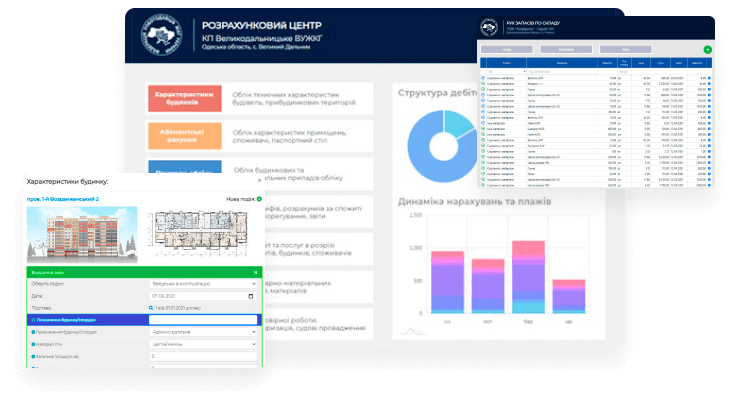Image resolution: width=738 pixels, height=406 pixels.
Task: Close the Характеристики будинку dialog
Action: pos(260,181)
